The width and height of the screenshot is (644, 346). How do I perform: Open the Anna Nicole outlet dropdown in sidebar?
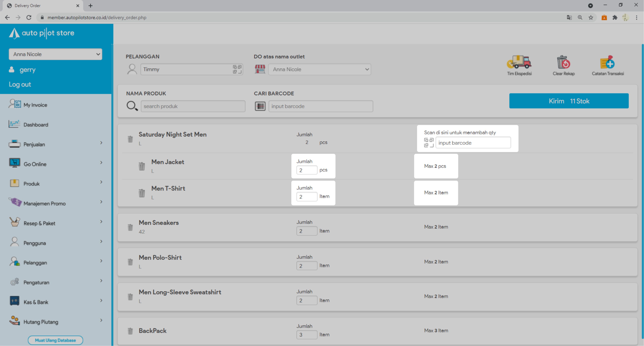(x=56, y=54)
